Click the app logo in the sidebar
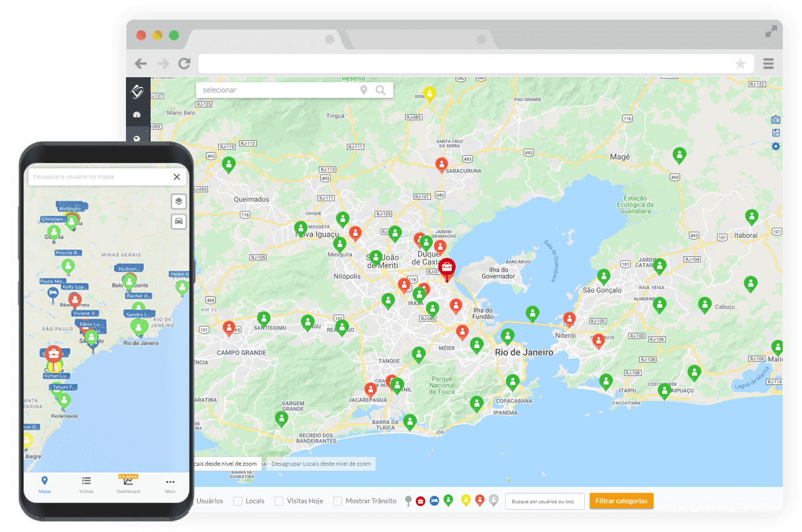This screenshot has height=532, width=802. (x=138, y=92)
